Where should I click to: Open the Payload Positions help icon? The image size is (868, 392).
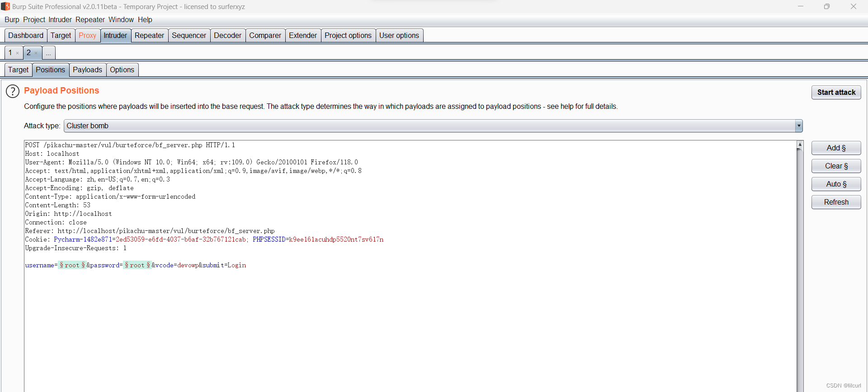[x=13, y=91]
